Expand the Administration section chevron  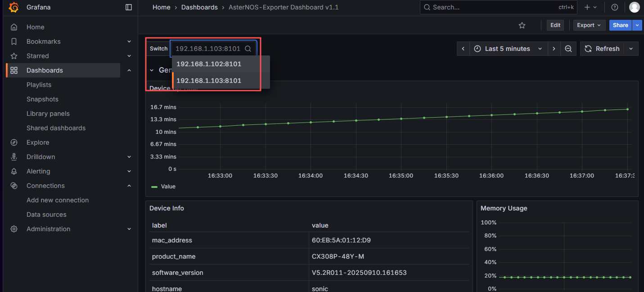(129, 229)
